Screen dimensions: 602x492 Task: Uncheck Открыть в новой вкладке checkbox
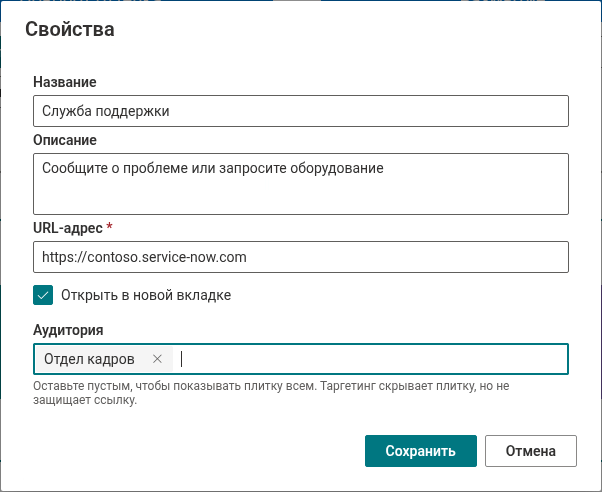[x=43, y=295]
